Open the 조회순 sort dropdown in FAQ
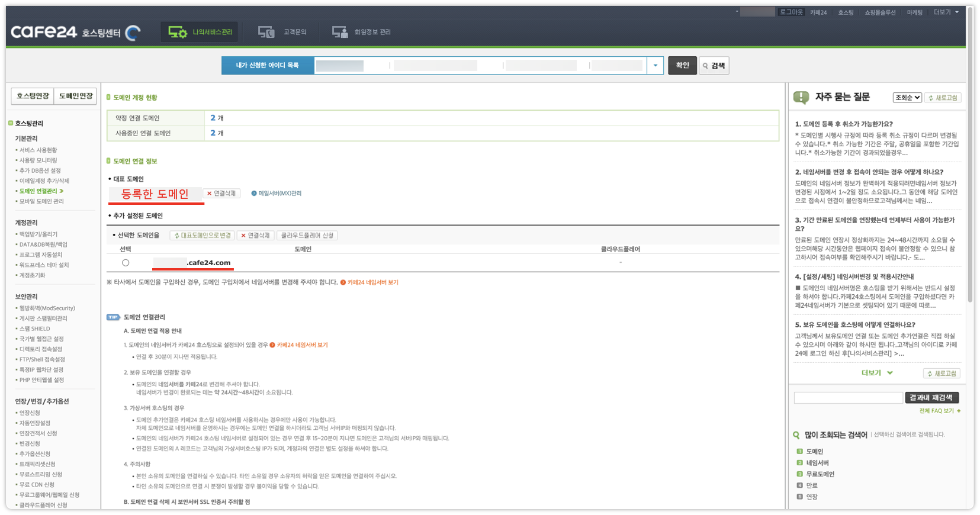Viewport: 980px width, 515px height. pyautogui.click(x=907, y=98)
